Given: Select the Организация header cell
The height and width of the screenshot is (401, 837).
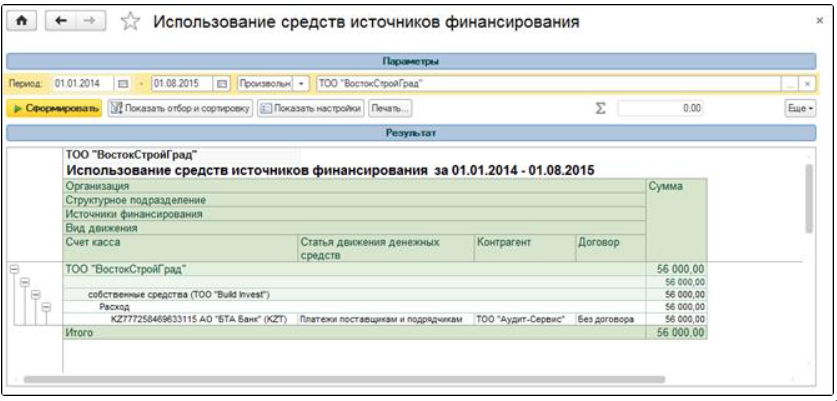Looking at the screenshot, I should coord(354,186).
